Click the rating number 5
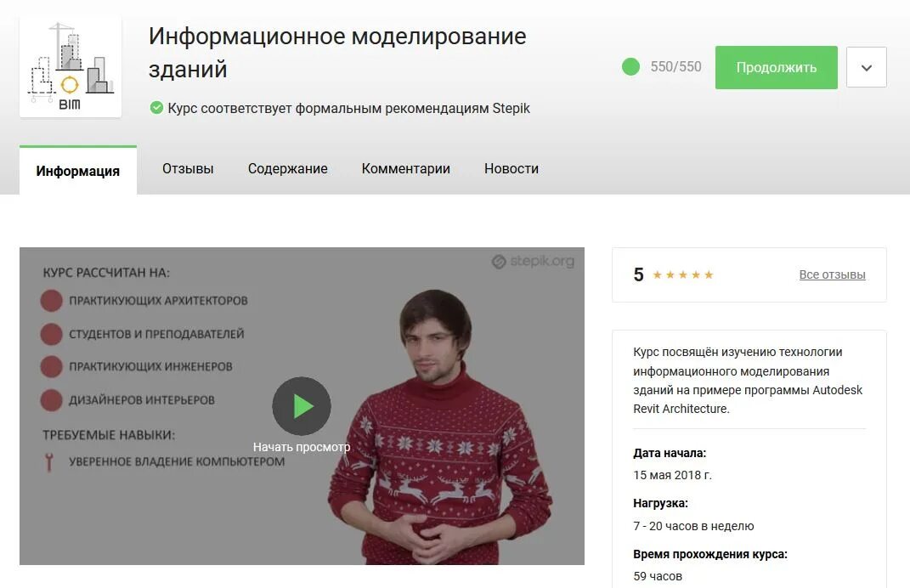Image resolution: width=910 pixels, height=588 pixels. click(x=638, y=274)
